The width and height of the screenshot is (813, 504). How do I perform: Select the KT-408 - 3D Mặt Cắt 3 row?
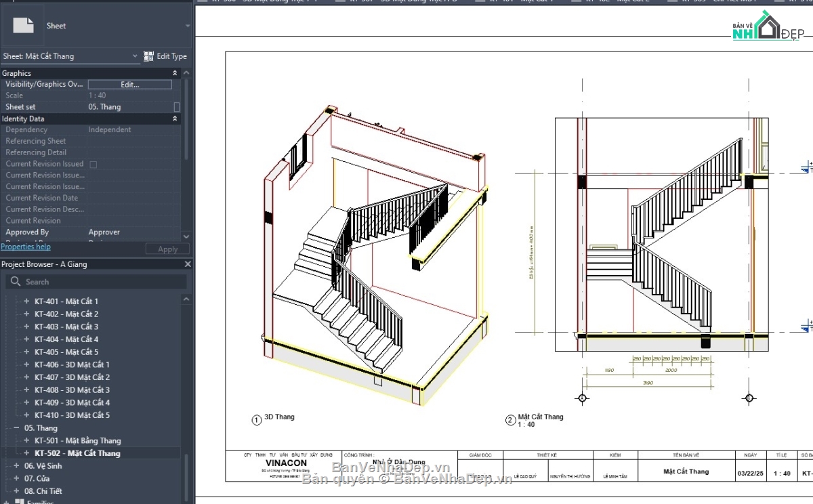[x=72, y=390]
